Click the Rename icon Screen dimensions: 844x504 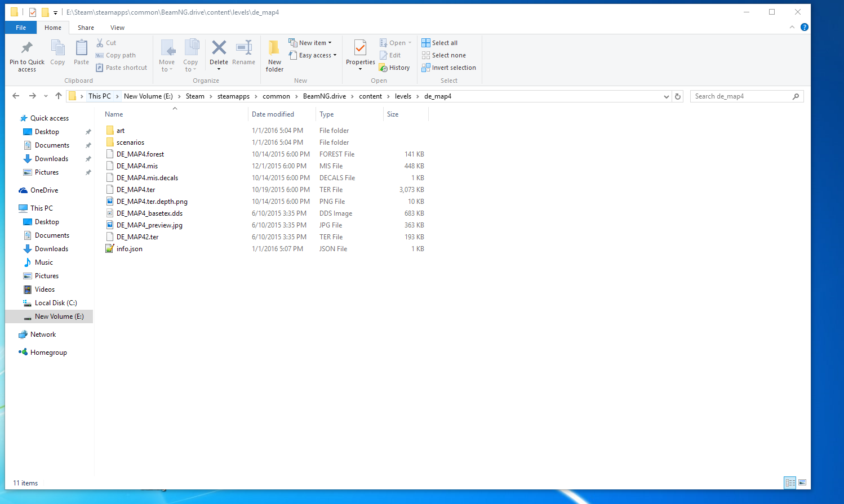(x=244, y=47)
